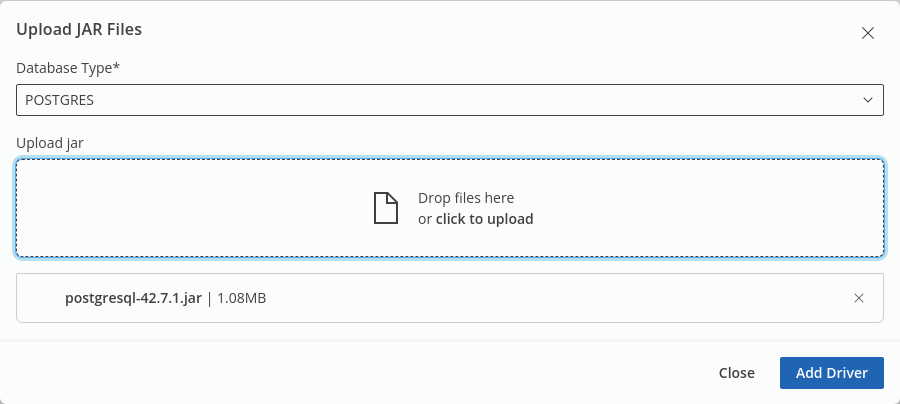This screenshot has height=404, width=900.
Task: Click the uploaded file row background
Action: (550, 298)
